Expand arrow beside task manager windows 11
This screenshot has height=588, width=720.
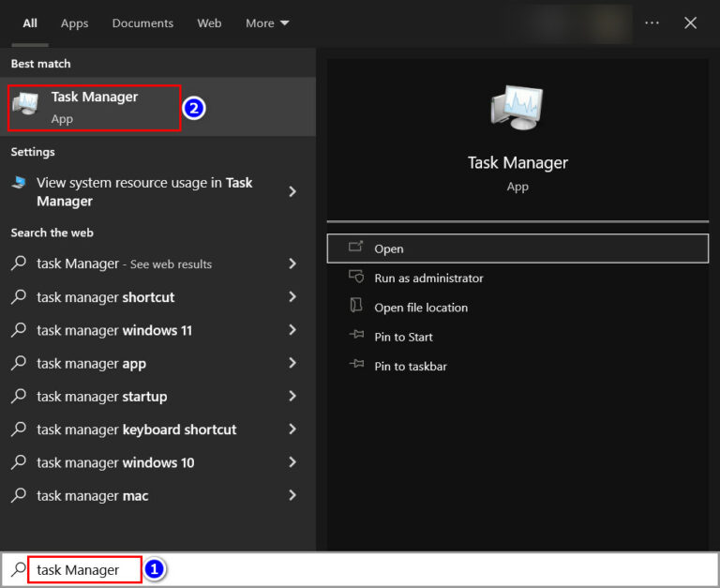(x=292, y=330)
